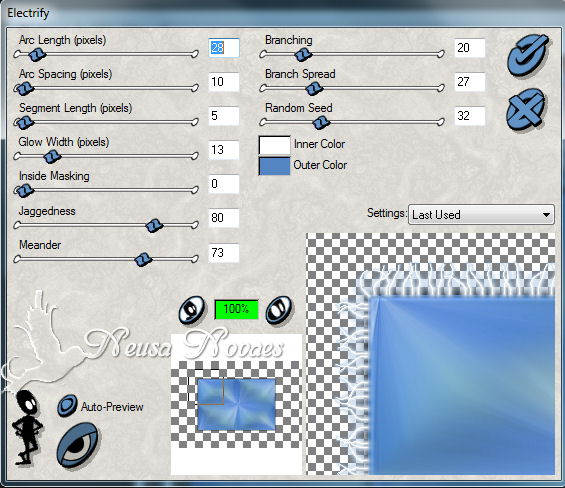The width and height of the screenshot is (565, 488).
Task: Click the Jaggedness slider handle
Action: [x=154, y=226]
